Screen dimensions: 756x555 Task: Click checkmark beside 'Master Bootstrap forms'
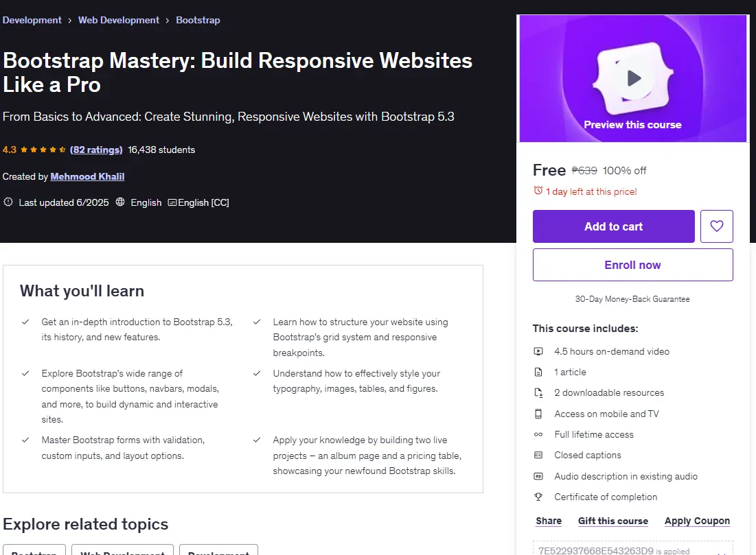25,440
